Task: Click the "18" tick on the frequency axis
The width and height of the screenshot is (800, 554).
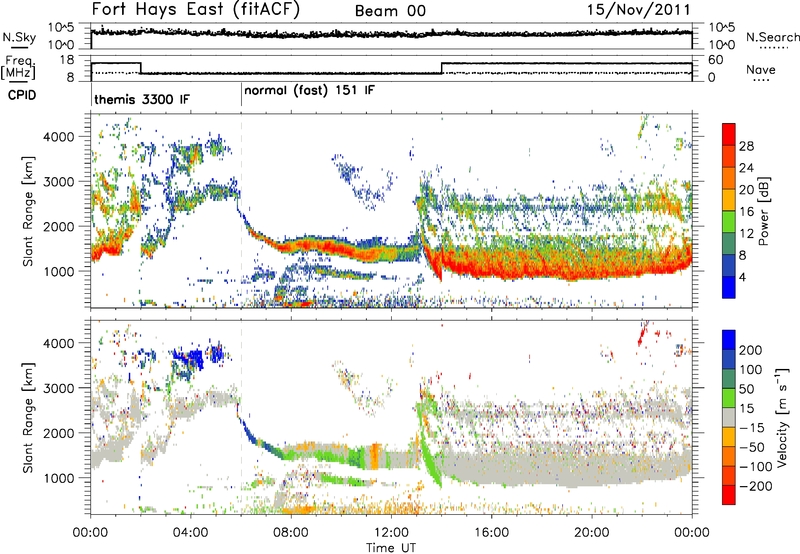Action: [66, 60]
